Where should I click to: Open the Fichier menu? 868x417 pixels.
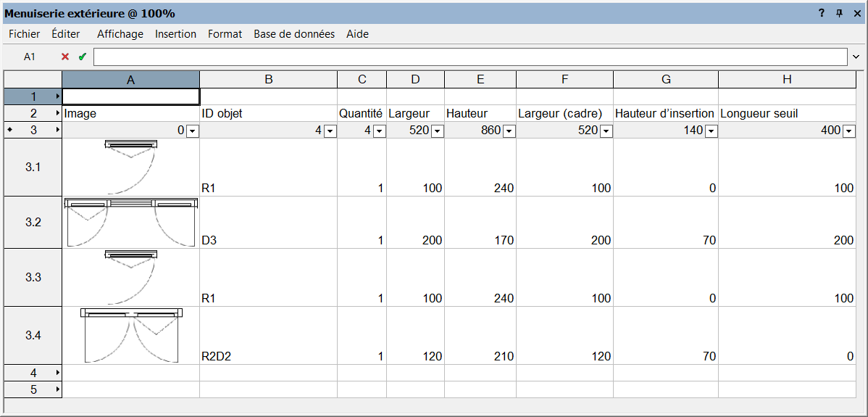pos(24,34)
